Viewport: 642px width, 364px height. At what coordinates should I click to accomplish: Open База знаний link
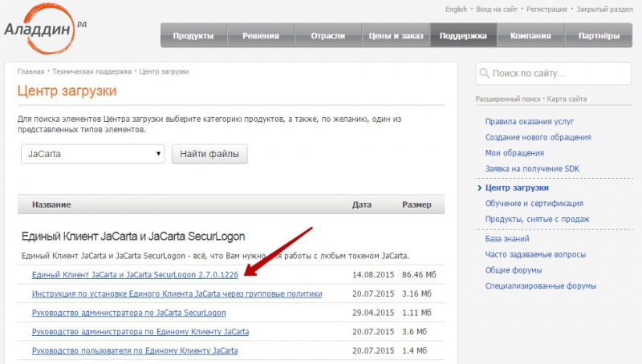(507, 238)
